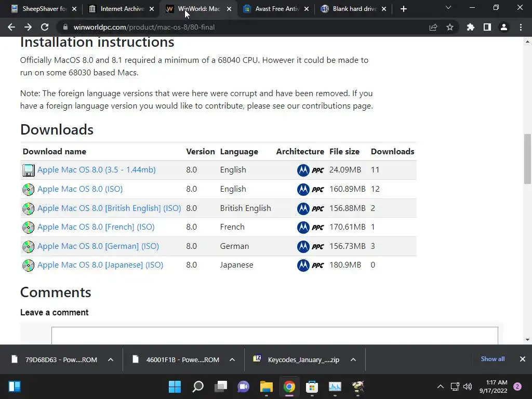532x399 pixels.
Task: Open the French ISO download link
Action: 96,227
